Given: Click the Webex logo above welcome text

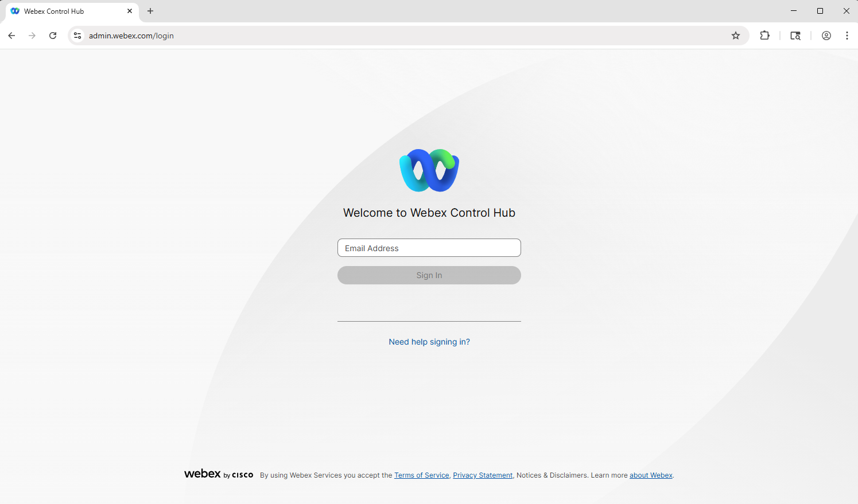Looking at the screenshot, I should tap(429, 170).
